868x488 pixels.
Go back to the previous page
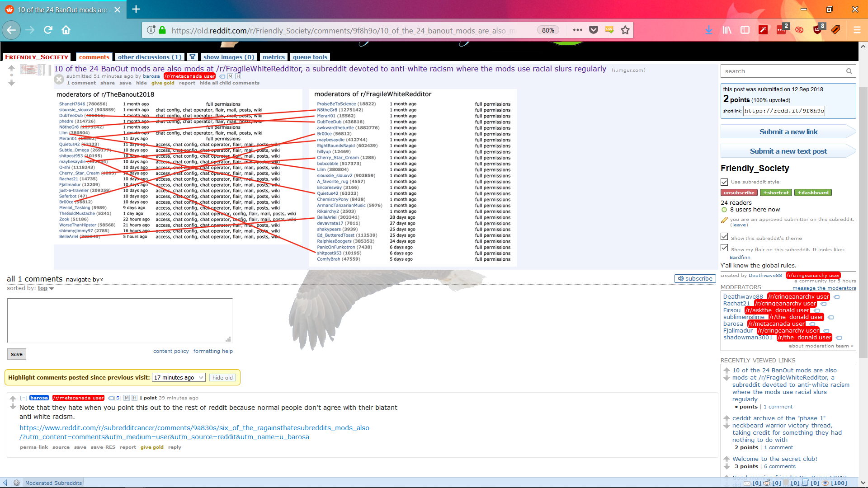[11, 30]
